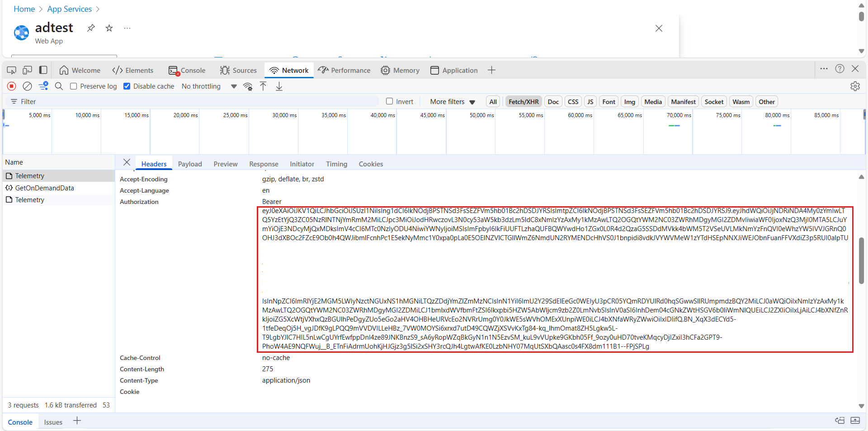This screenshot has width=868, height=431.
Task: Go to the Home breadcrumb link
Action: click(24, 9)
